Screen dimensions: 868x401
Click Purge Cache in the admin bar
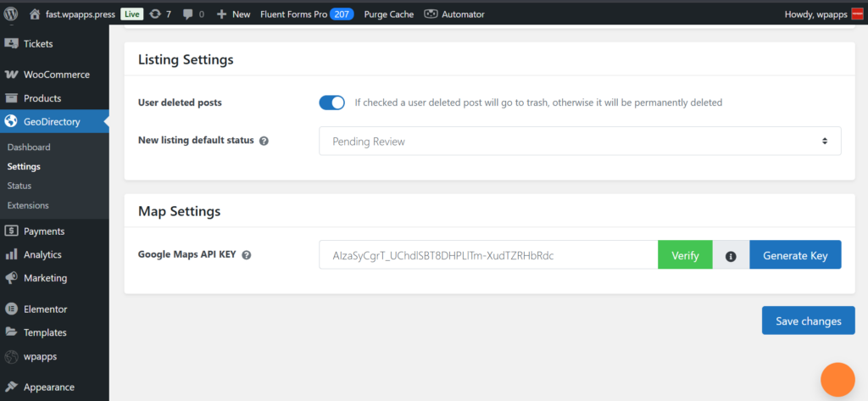388,14
